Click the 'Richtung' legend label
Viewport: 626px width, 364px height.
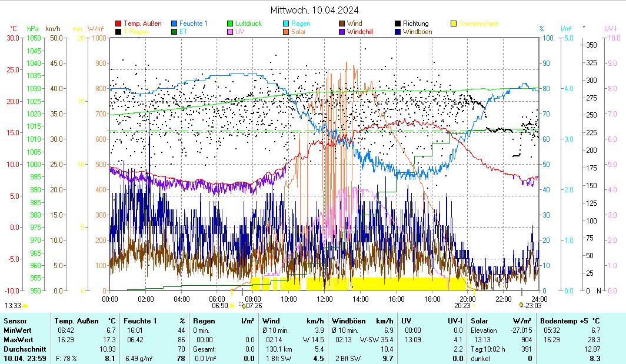415,24
